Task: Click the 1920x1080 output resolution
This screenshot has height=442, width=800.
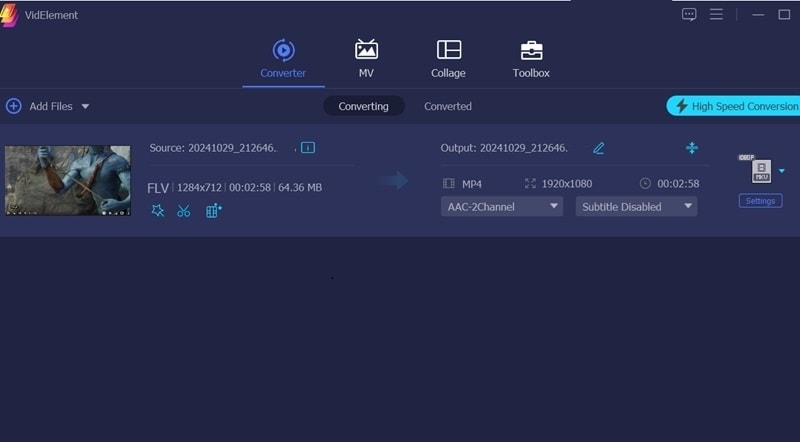Action: pos(567,184)
